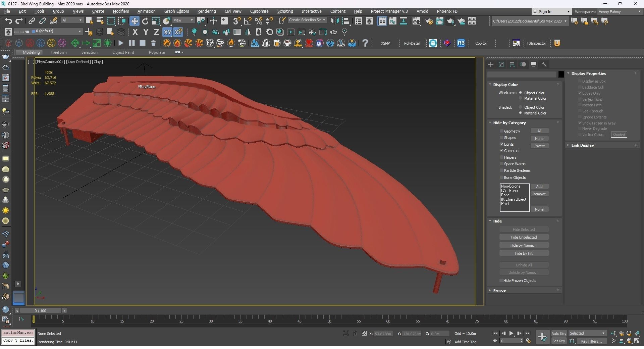
Task: Check the Helpers hide category
Action: tap(502, 157)
